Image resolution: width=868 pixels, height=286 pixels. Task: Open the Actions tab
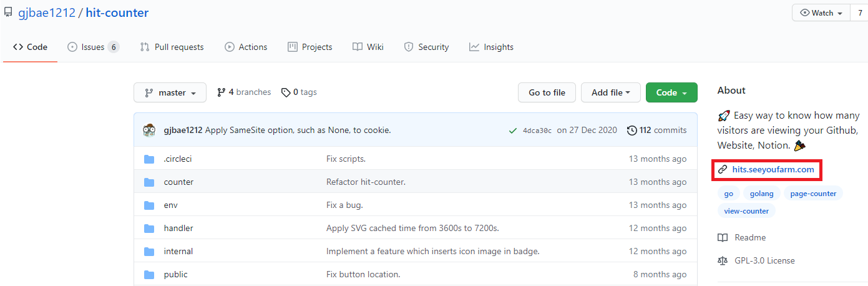pos(246,47)
